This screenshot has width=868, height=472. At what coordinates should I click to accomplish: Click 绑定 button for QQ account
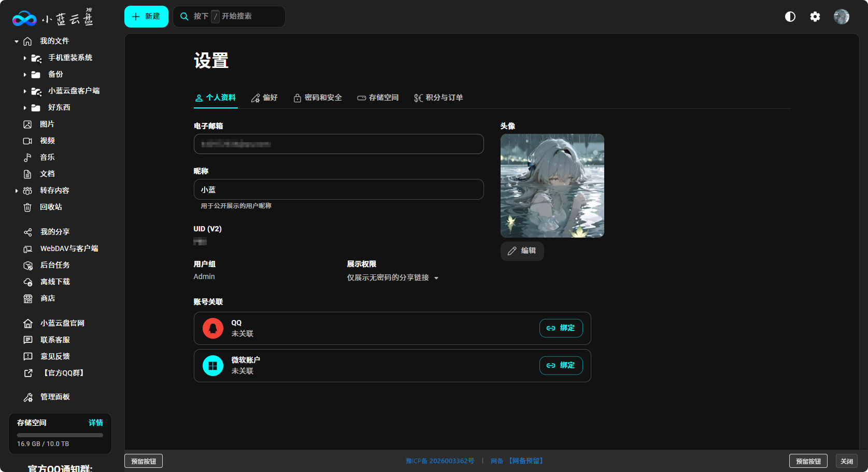(x=561, y=328)
